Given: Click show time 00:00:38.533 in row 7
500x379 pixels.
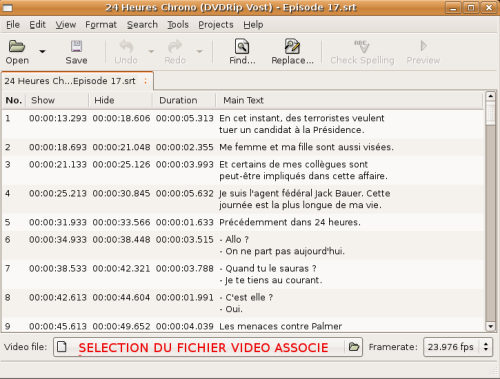Looking at the screenshot, I should [x=58, y=269].
